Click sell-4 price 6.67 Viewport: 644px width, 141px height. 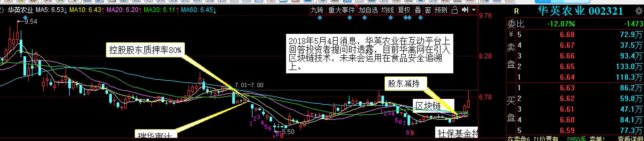567,45
